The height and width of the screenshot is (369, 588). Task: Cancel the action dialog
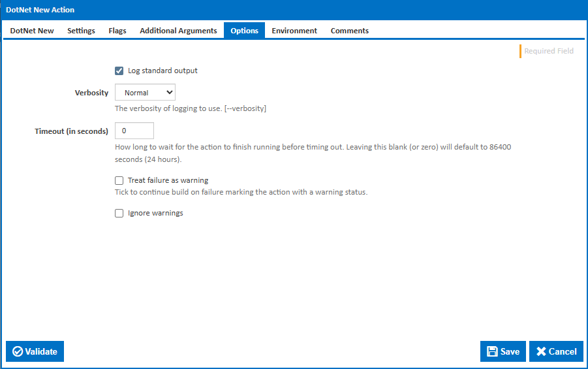556,351
